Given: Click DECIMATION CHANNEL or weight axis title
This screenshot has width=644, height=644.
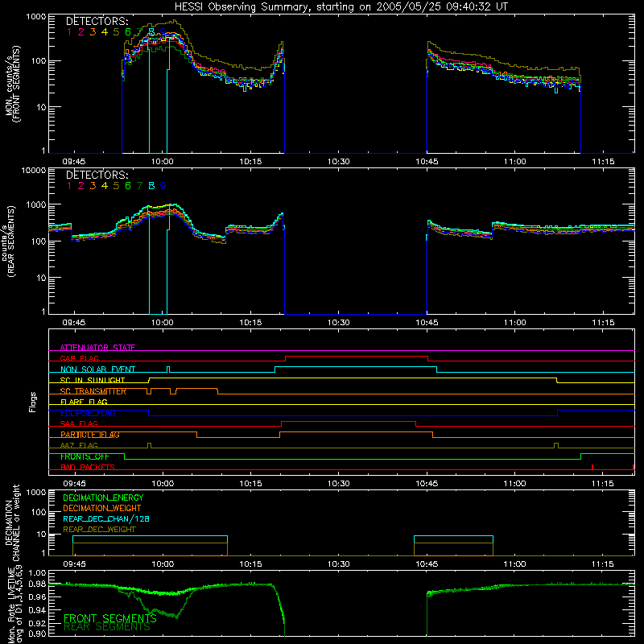Looking at the screenshot, I should pyautogui.click(x=12, y=522).
